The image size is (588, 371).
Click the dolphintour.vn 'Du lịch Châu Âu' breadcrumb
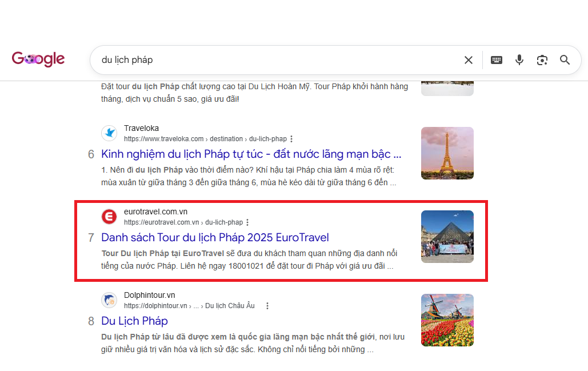[x=189, y=306]
